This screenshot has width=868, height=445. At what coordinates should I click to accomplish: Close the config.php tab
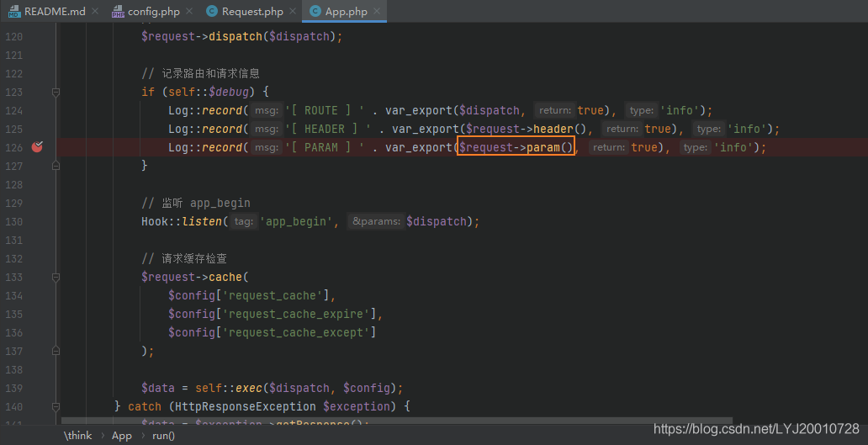[x=189, y=11]
